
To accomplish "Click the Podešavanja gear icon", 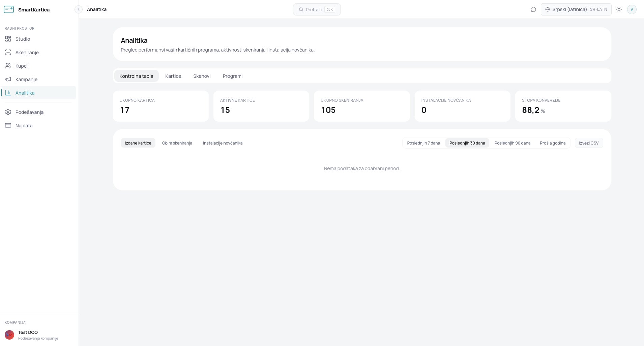I will [8, 112].
